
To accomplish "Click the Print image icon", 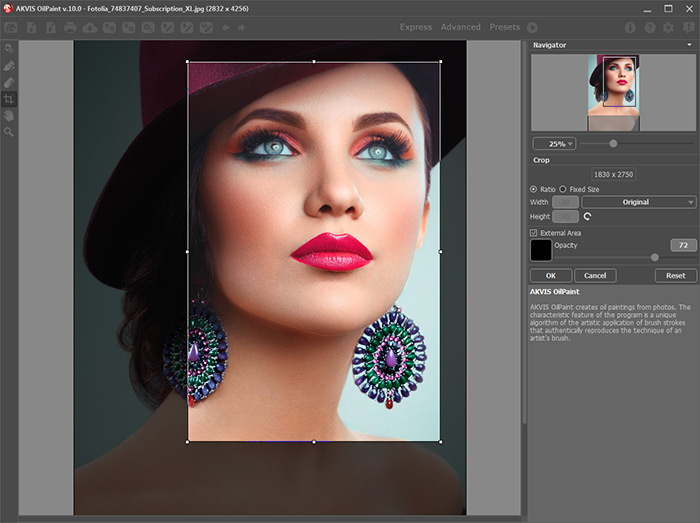I will point(70,27).
